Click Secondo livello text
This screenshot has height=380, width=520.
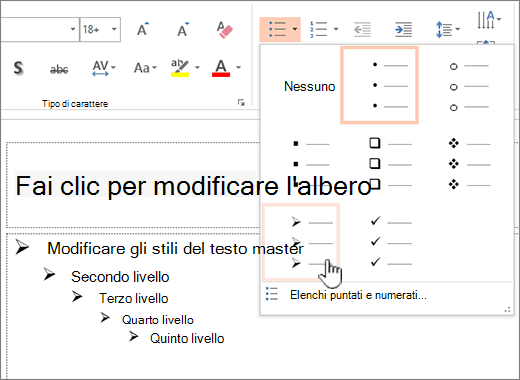tap(120, 277)
